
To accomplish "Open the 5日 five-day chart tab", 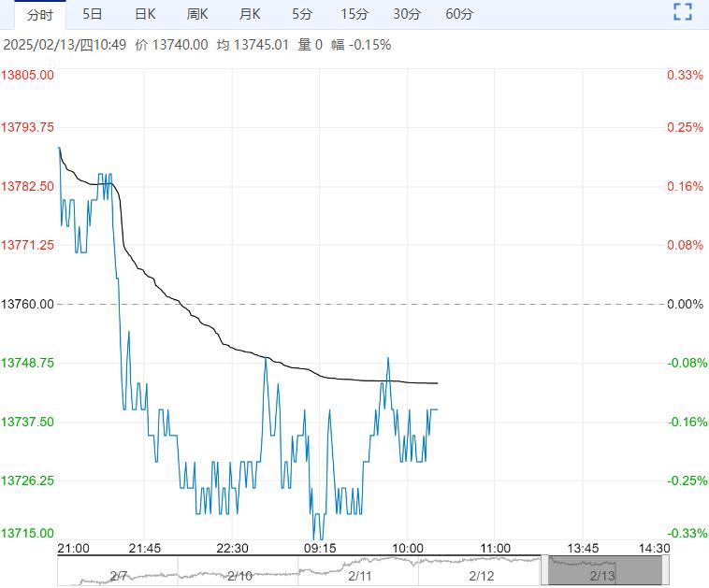I will coord(92,14).
